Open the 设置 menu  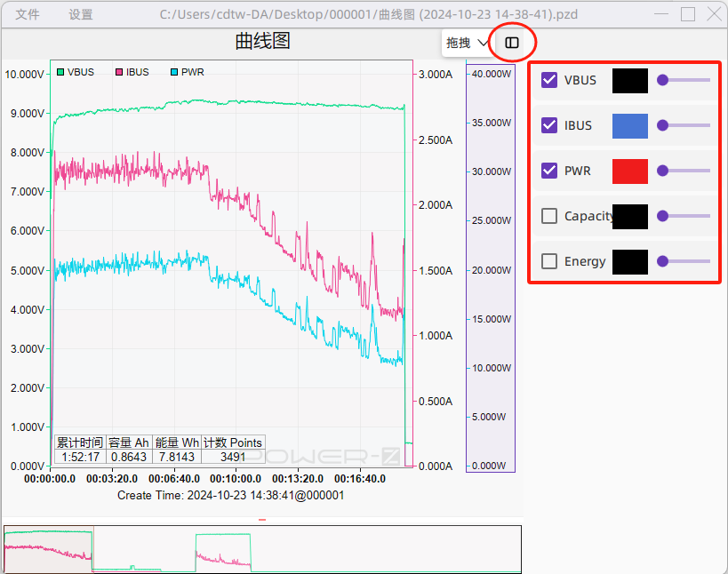(x=81, y=14)
